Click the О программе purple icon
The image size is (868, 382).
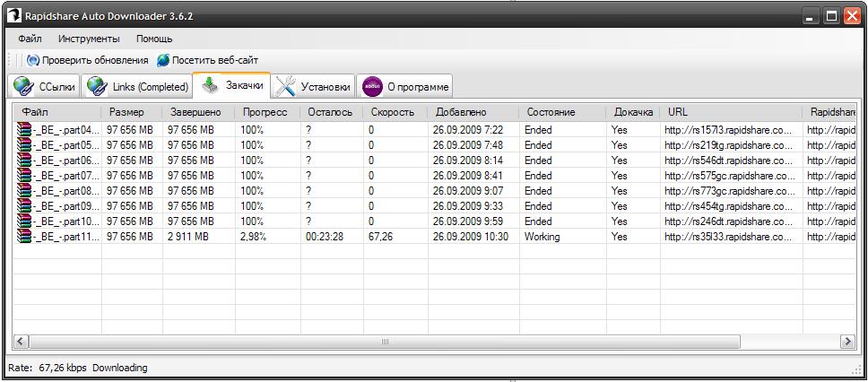pos(372,87)
